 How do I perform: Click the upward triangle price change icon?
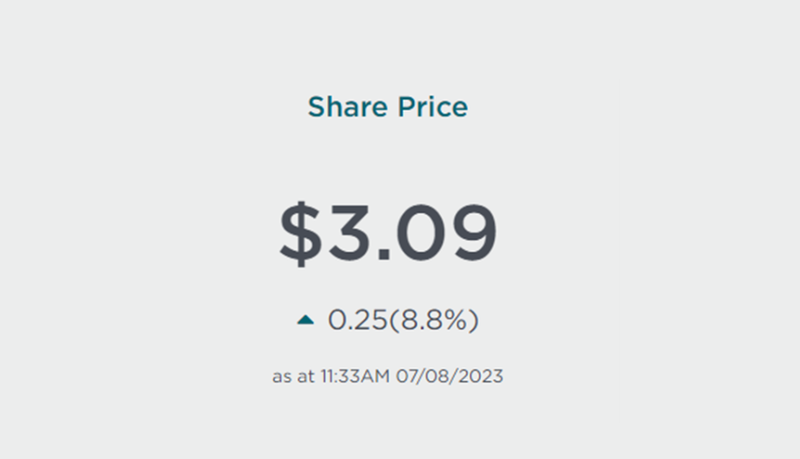point(306,320)
